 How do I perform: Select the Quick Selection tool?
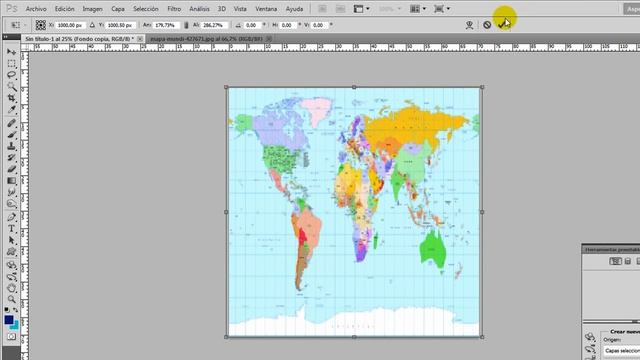point(11,87)
